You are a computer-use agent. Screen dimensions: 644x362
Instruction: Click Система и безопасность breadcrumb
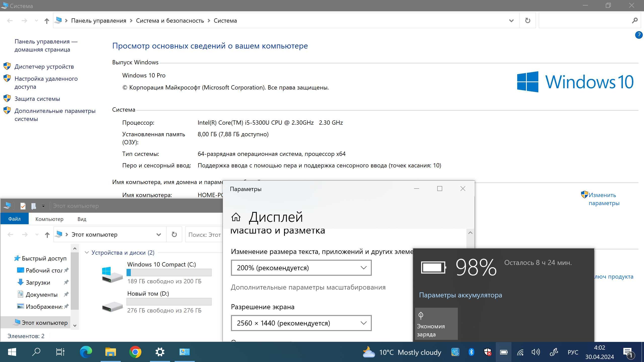(x=170, y=21)
